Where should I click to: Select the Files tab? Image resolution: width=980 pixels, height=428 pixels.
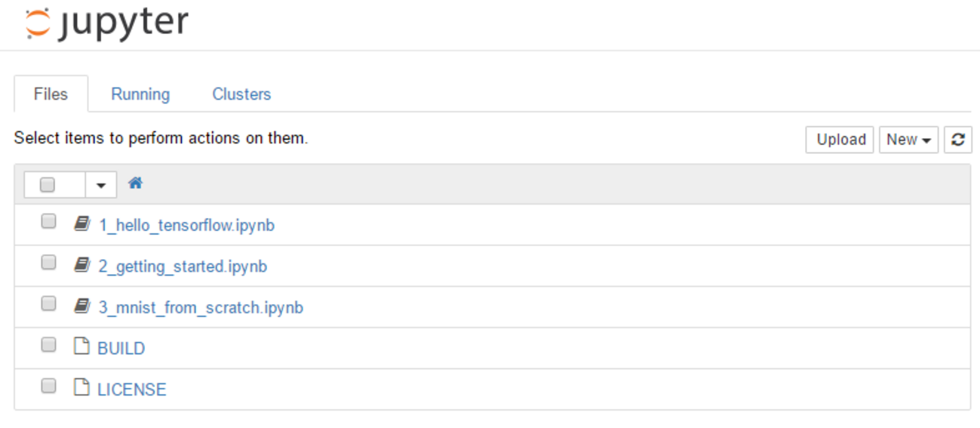[x=51, y=94]
